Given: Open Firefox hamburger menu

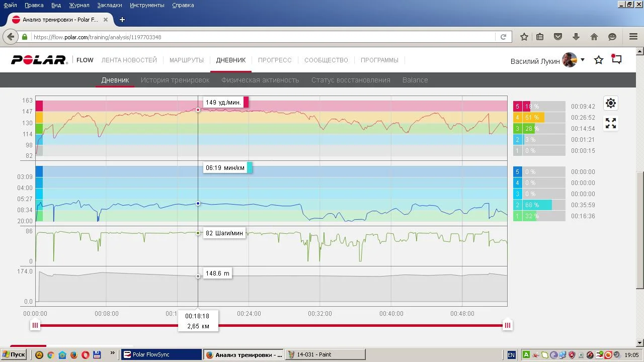Looking at the screenshot, I should coord(633,37).
